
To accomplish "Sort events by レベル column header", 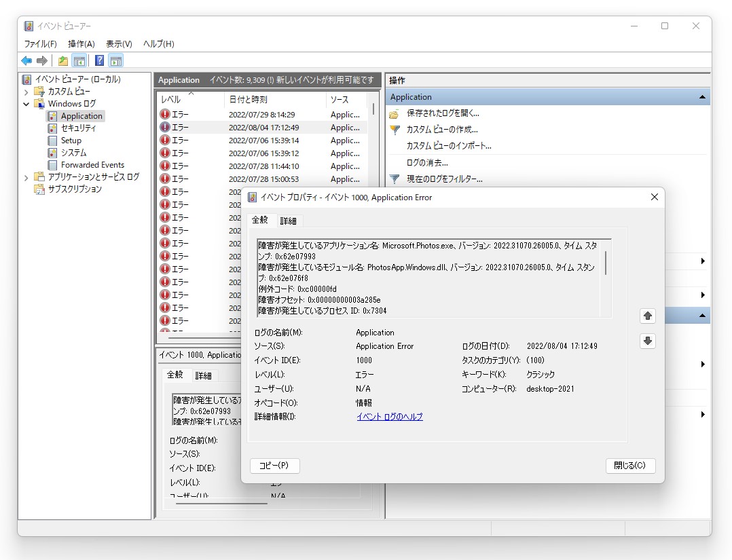I will (190, 99).
